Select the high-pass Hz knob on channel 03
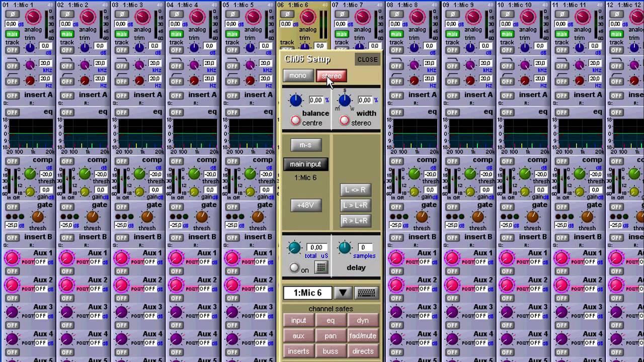Image resolution: width=644 pixels, height=362 pixels. click(x=139, y=80)
